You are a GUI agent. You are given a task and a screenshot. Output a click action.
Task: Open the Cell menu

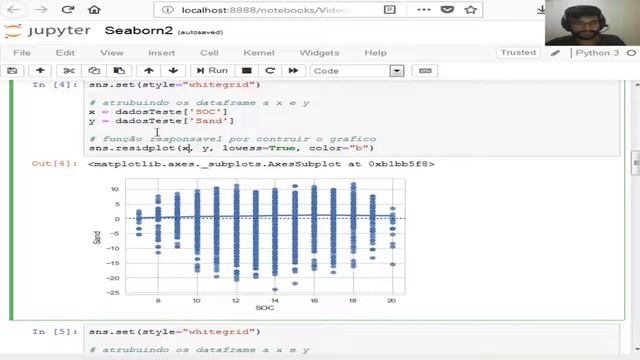(209, 53)
